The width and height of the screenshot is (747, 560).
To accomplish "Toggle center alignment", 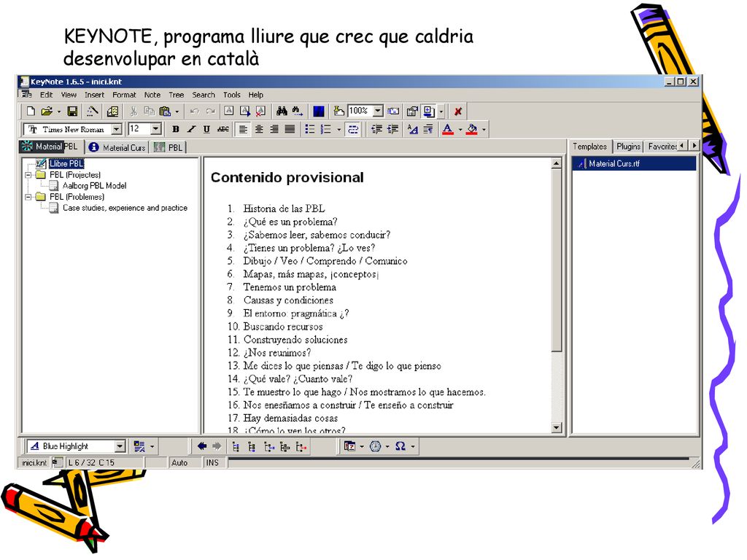I will pyautogui.click(x=259, y=129).
